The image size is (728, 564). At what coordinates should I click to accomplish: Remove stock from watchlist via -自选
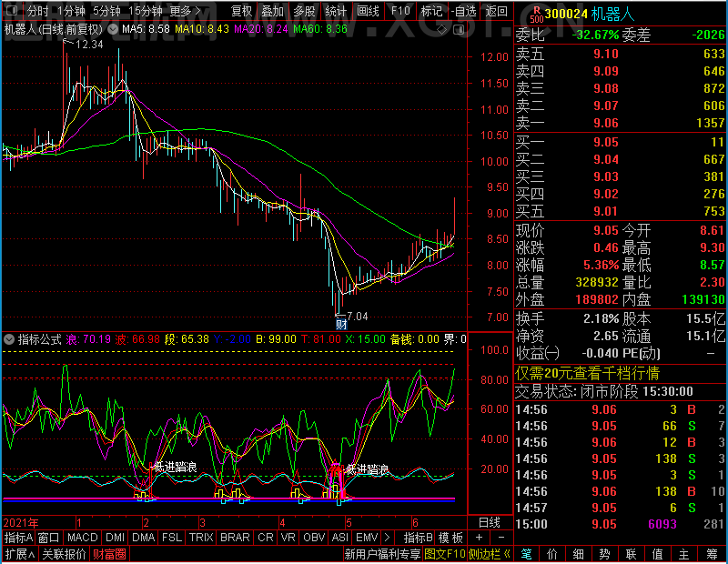(464, 11)
